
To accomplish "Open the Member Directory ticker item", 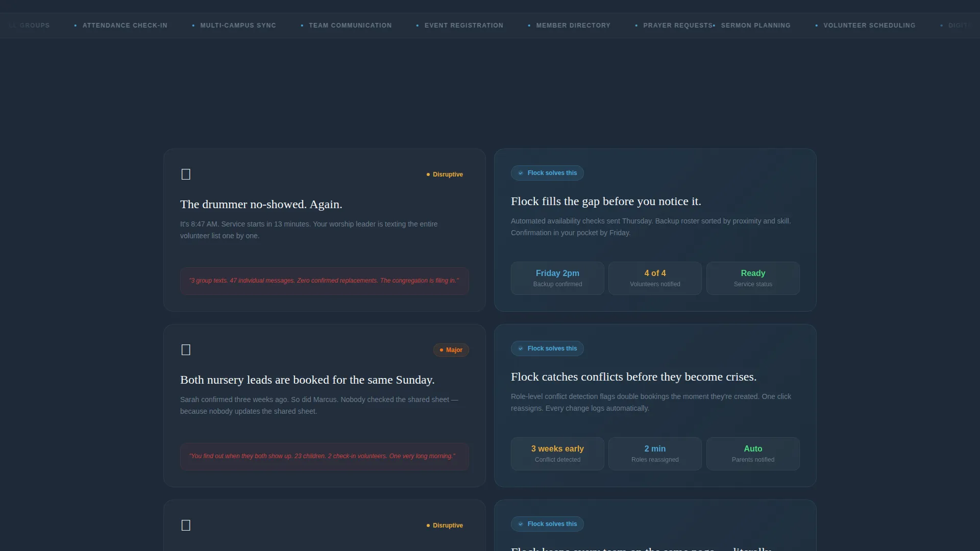I will click(569, 26).
